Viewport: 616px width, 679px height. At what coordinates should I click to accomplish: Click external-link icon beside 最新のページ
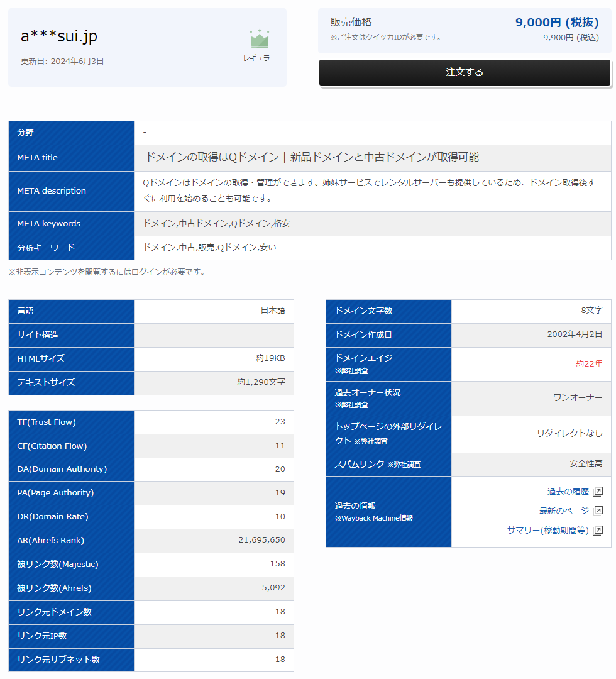(597, 511)
